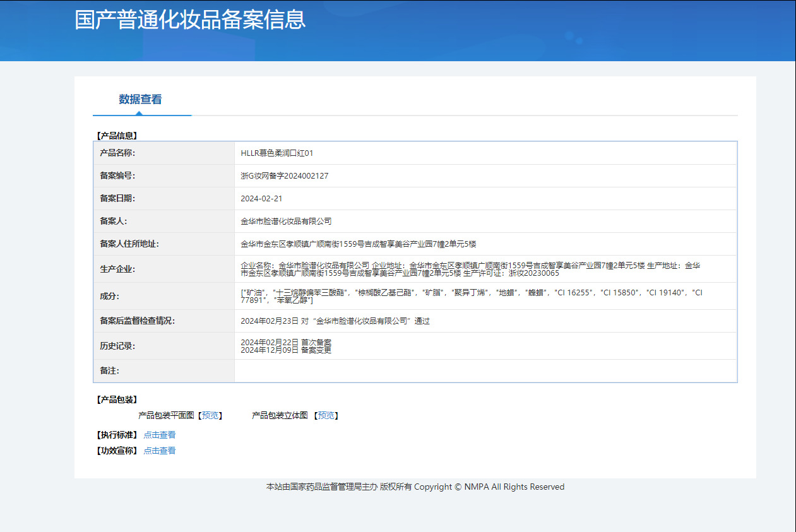Select the 【产品信息】 section heading
The width and height of the screenshot is (796, 532).
click(117, 136)
